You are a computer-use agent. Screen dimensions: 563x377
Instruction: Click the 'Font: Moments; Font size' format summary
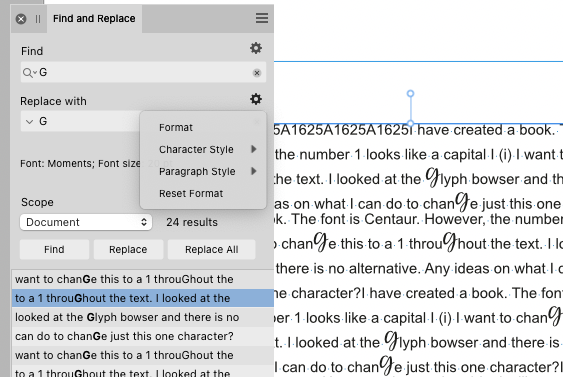click(x=81, y=164)
